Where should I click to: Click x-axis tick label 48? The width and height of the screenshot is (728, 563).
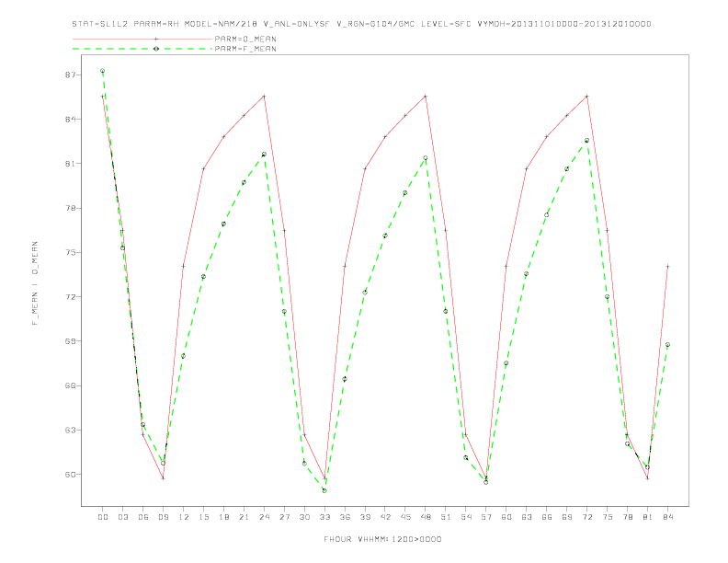[426, 517]
